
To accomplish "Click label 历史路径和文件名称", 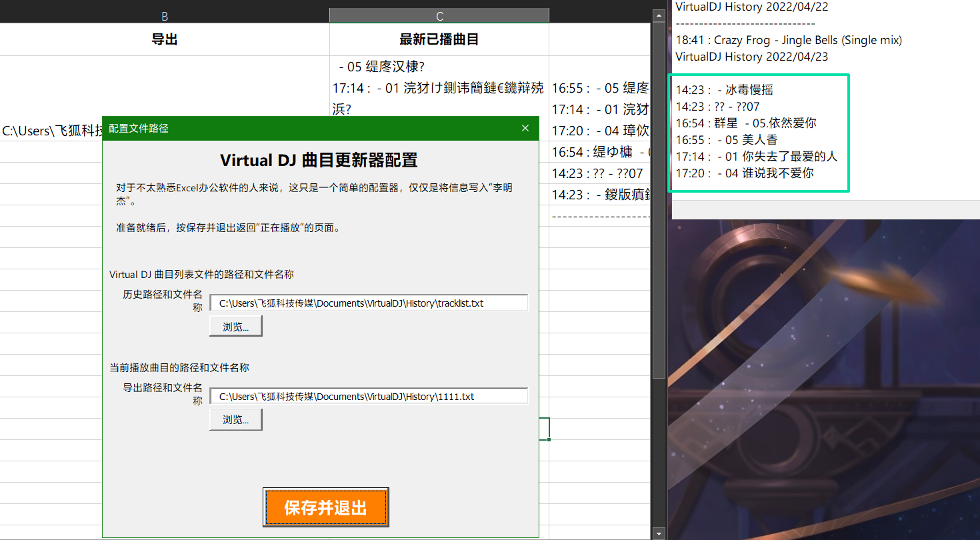I will [163, 301].
